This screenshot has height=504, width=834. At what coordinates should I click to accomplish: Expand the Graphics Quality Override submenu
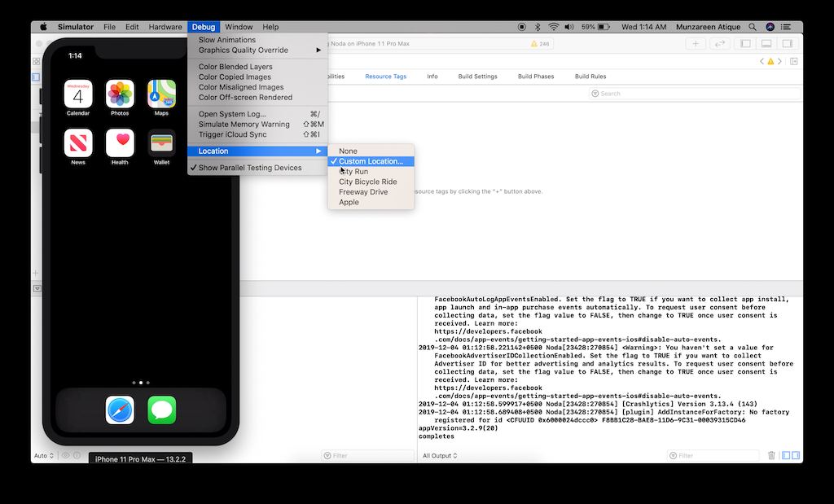[257, 50]
